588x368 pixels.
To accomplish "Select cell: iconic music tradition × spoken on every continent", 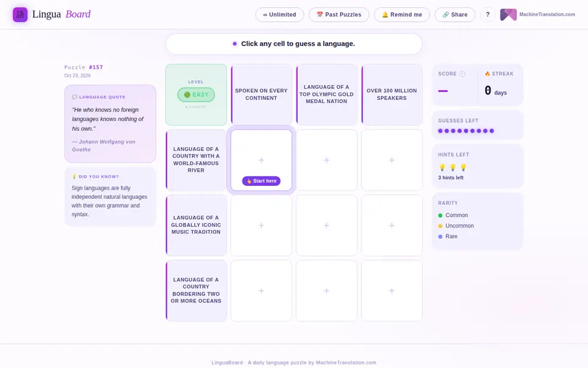I will 262,225.
